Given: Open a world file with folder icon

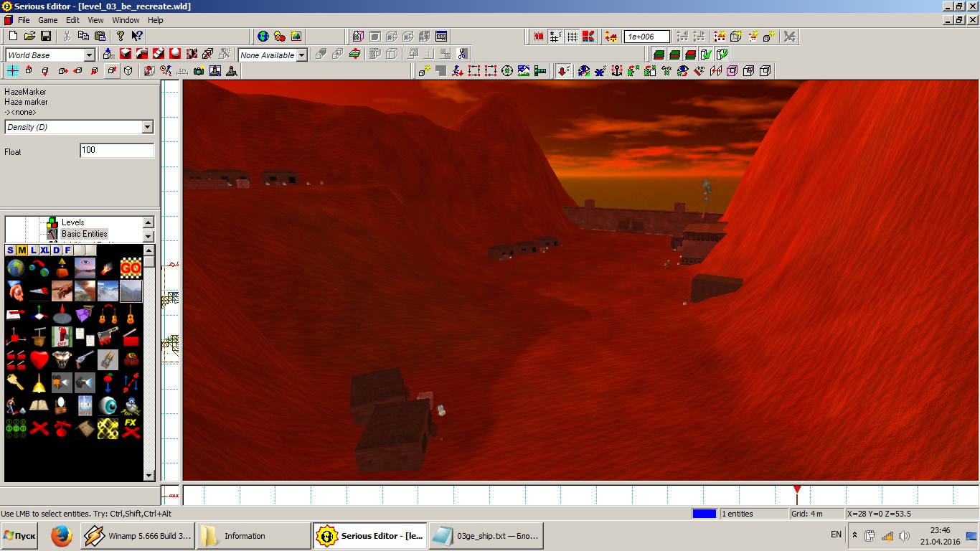Looking at the screenshot, I should click(x=30, y=36).
